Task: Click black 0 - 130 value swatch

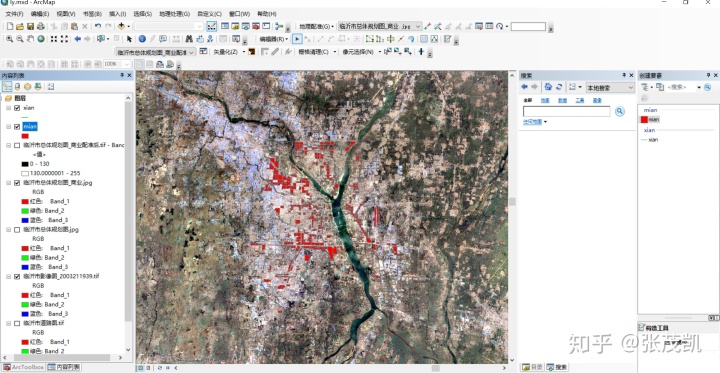Action: coord(25,164)
